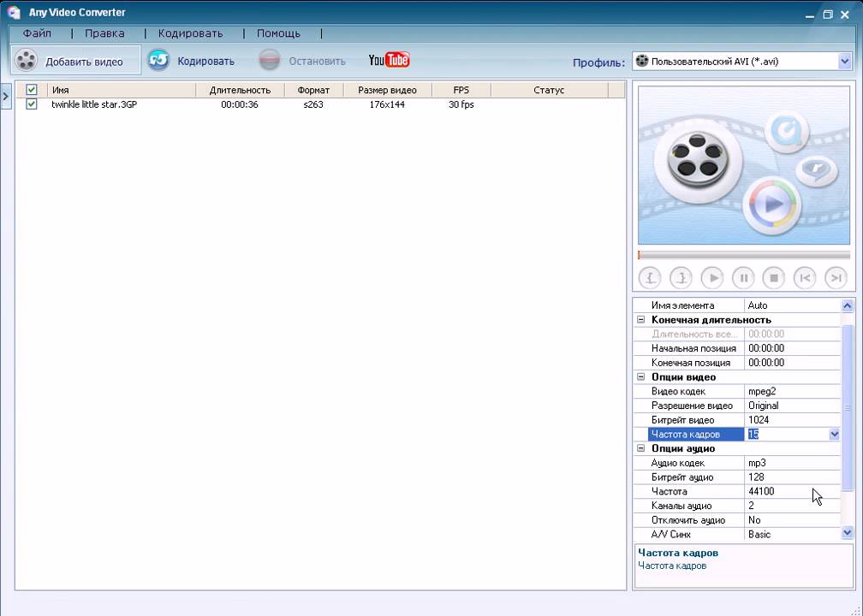Click the Остановить toolbar button label
The height and width of the screenshot is (616, 863).
[318, 61]
